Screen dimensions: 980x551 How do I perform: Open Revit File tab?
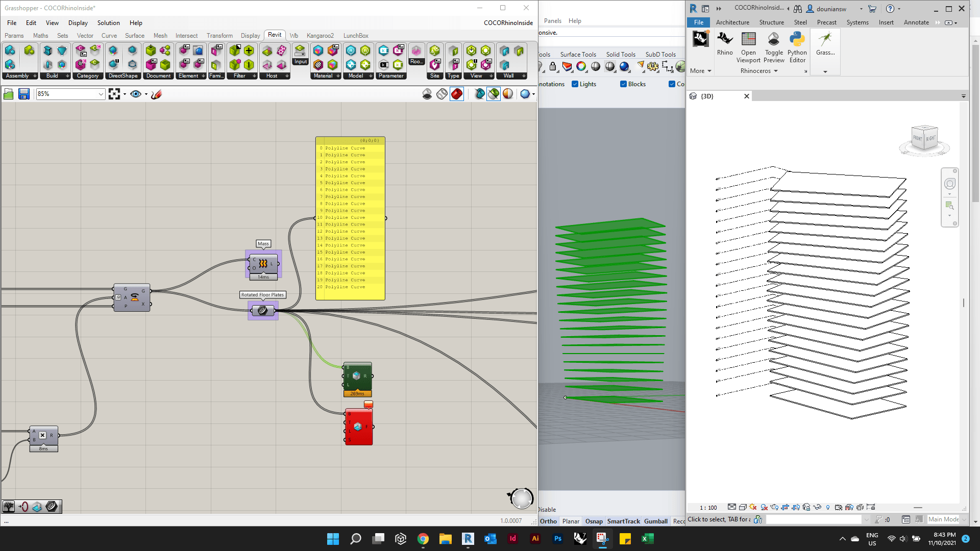(698, 22)
